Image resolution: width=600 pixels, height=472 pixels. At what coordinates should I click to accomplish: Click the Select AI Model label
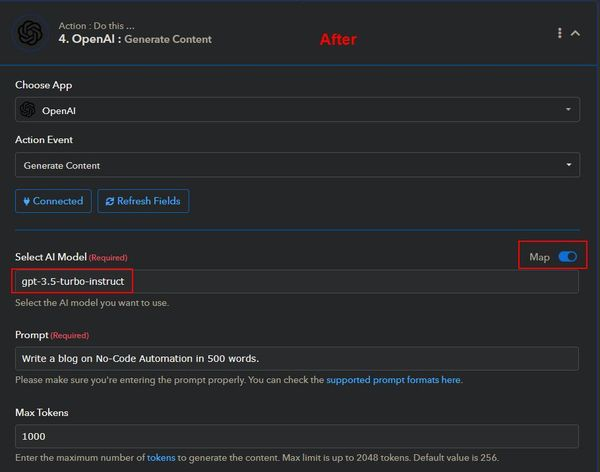[51, 257]
